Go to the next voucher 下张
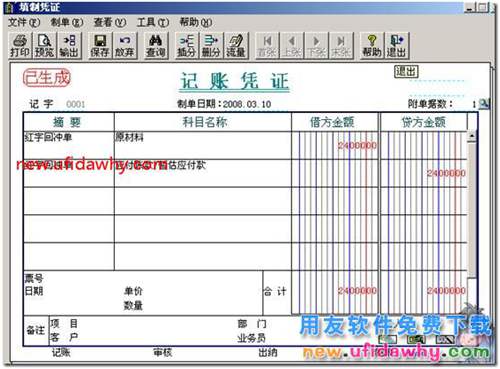500x369 pixels. click(x=316, y=46)
